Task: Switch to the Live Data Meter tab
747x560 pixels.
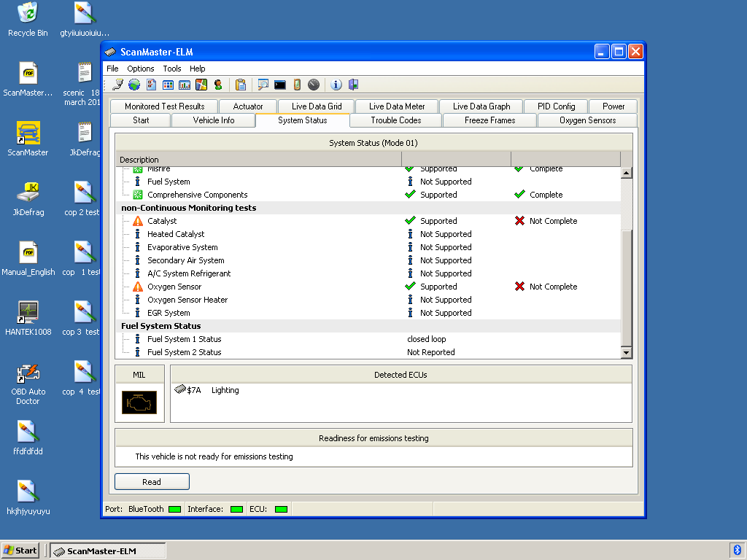Action: click(x=397, y=106)
